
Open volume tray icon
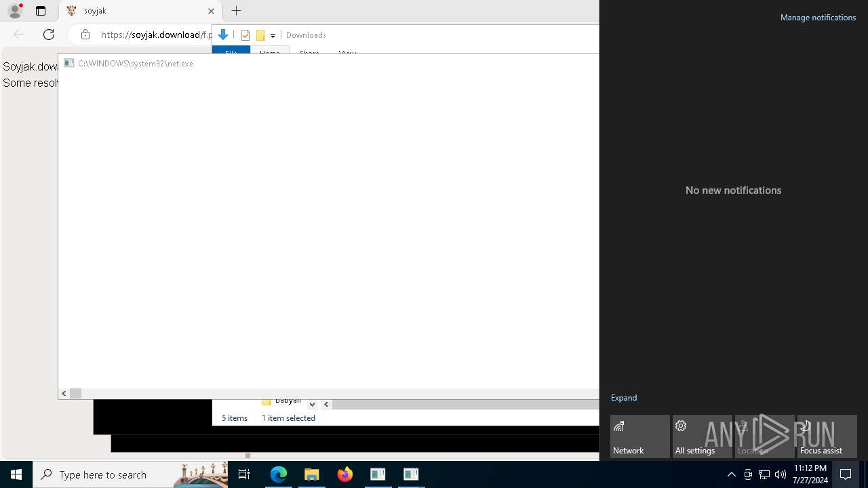pos(781,474)
